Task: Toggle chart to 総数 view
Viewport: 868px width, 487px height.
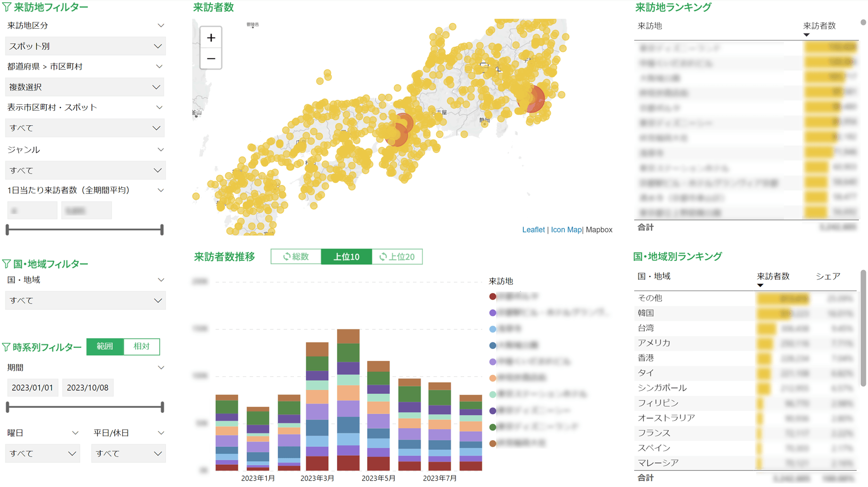Action: click(296, 257)
